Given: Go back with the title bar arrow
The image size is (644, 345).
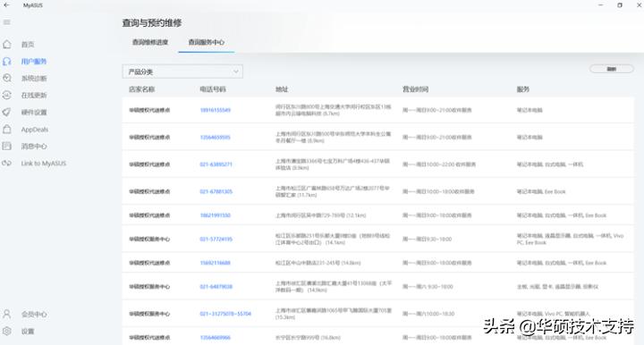Looking at the screenshot, I should click(x=6, y=5).
